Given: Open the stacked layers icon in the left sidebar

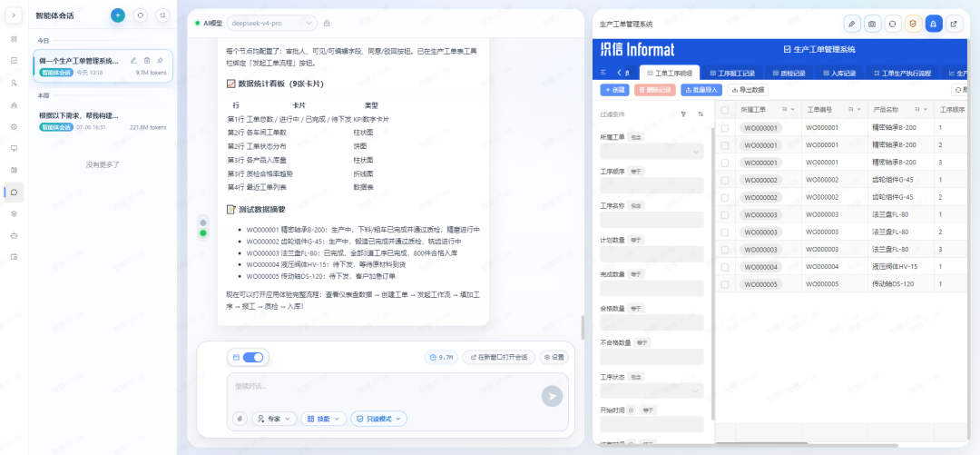Looking at the screenshot, I should tap(14, 213).
